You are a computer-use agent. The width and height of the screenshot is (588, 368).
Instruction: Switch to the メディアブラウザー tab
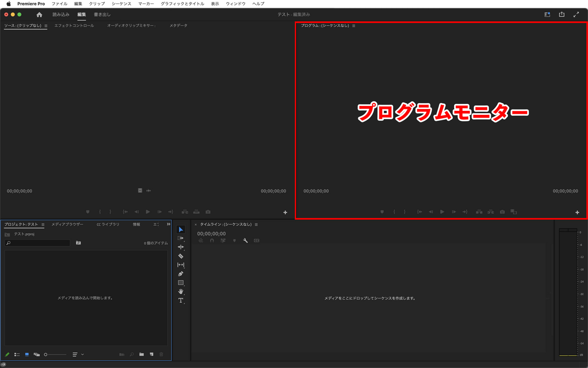[67, 224]
